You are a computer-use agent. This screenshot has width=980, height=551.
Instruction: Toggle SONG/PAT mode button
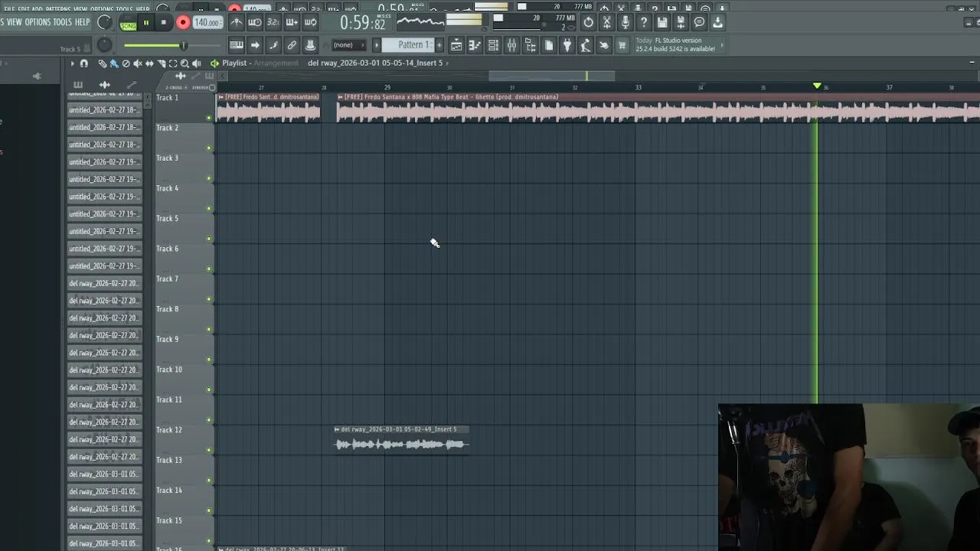pyautogui.click(x=128, y=23)
